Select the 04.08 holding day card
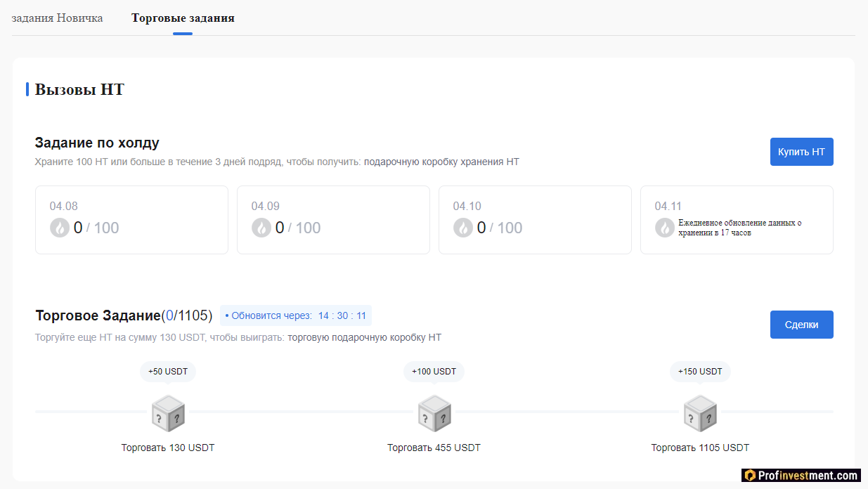This screenshot has height=489, width=868. [131, 220]
